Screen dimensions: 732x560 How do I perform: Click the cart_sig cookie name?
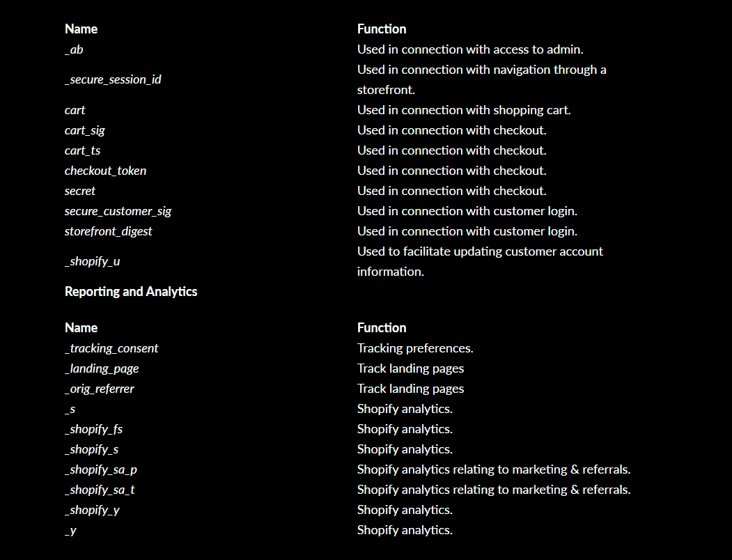pyautogui.click(x=85, y=130)
